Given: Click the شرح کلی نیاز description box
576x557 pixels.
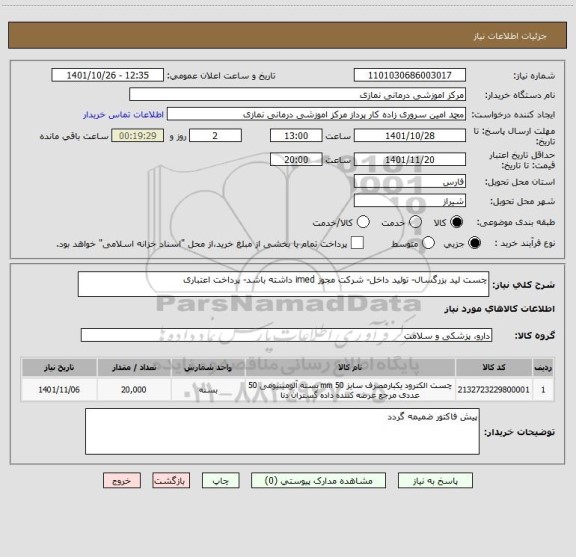Looking at the screenshot, I should click(x=283, y=284).
